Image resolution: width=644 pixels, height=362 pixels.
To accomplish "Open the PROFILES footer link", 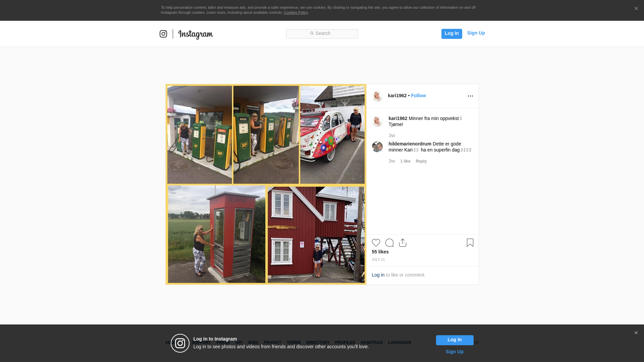I will tap(345, 343).
